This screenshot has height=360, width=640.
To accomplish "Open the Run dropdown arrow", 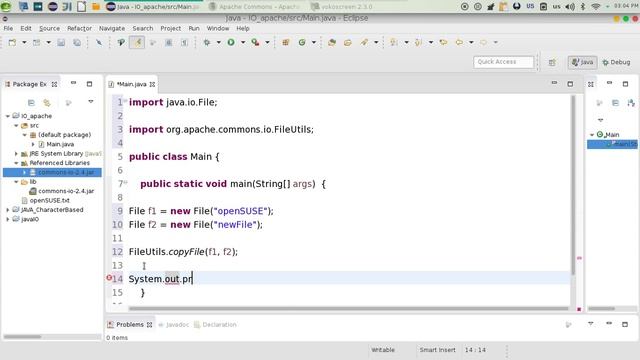I will [243, 42].
